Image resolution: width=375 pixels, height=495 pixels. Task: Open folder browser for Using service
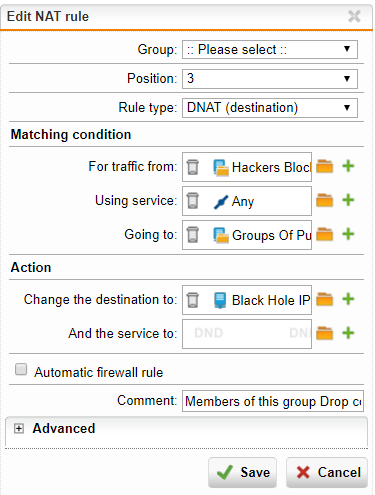(325, 200)
